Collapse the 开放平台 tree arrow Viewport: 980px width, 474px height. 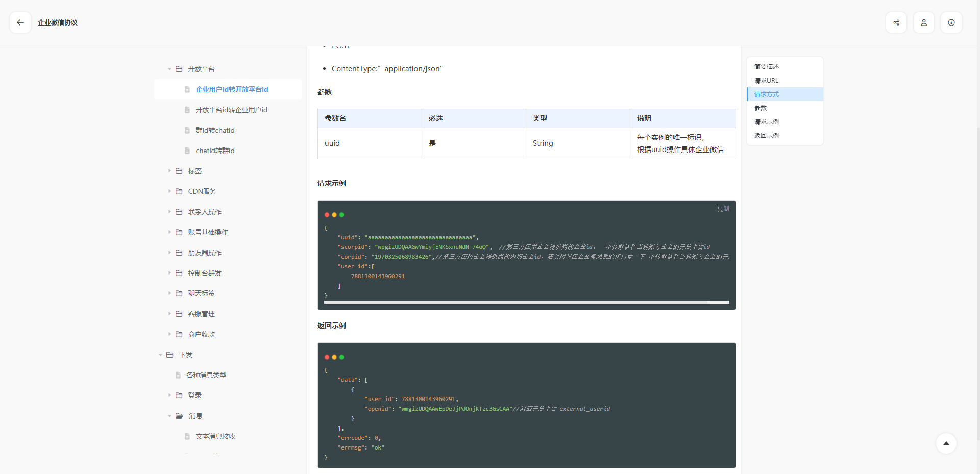click(x=169, y=69)
